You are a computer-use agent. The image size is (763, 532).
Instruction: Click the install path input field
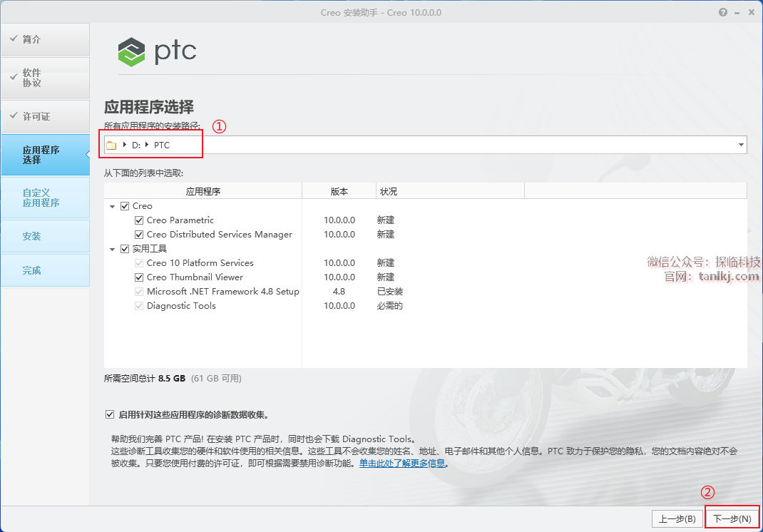tap(425, 145)
